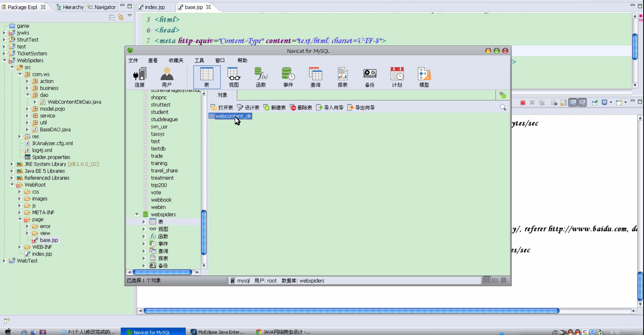Expand the 表 node under webspiders

coord(144,222)
